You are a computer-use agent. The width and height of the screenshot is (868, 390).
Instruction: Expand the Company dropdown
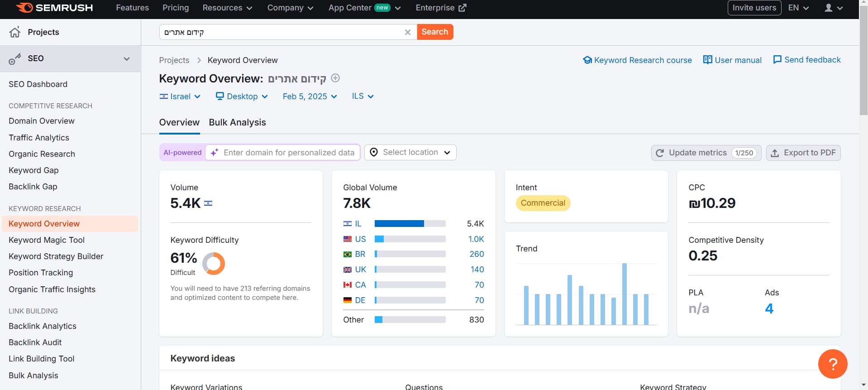tap(290, 8)
